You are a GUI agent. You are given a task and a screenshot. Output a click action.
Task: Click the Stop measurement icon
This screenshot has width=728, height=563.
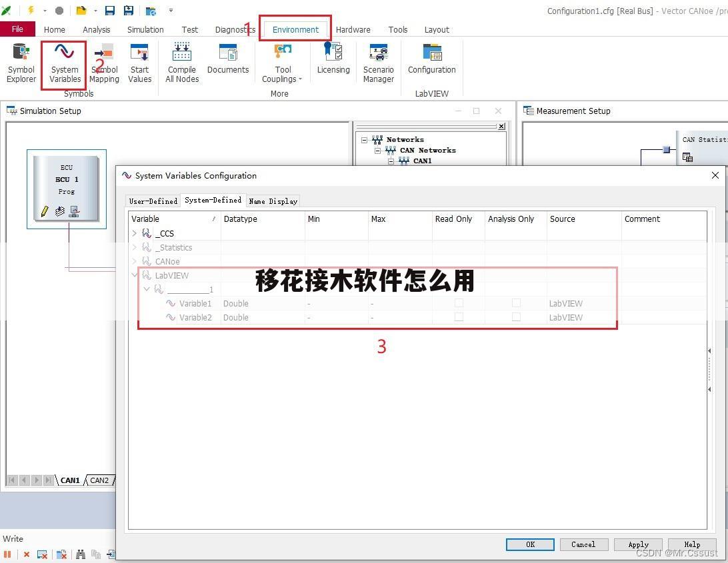(59, 10)
